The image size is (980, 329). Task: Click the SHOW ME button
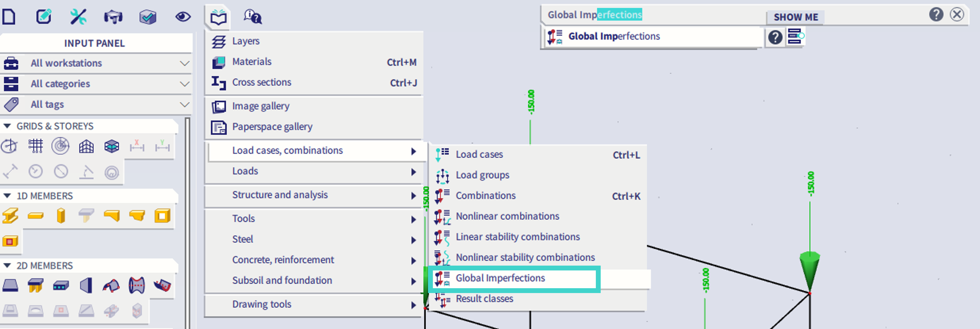click(x=796, y=17)
